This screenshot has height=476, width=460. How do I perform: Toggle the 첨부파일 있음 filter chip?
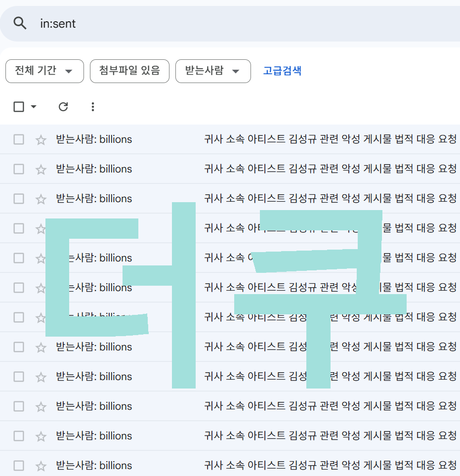(x=129, y=71)
